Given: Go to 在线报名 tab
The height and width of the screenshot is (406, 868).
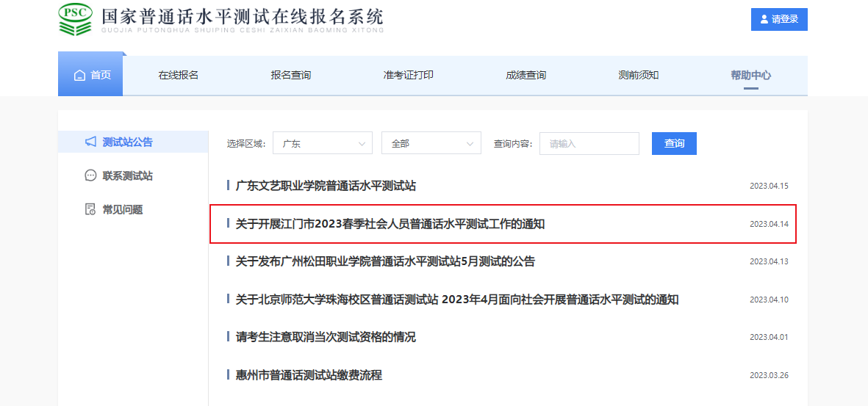Looking at the screenshot, I should coord(179,76).
